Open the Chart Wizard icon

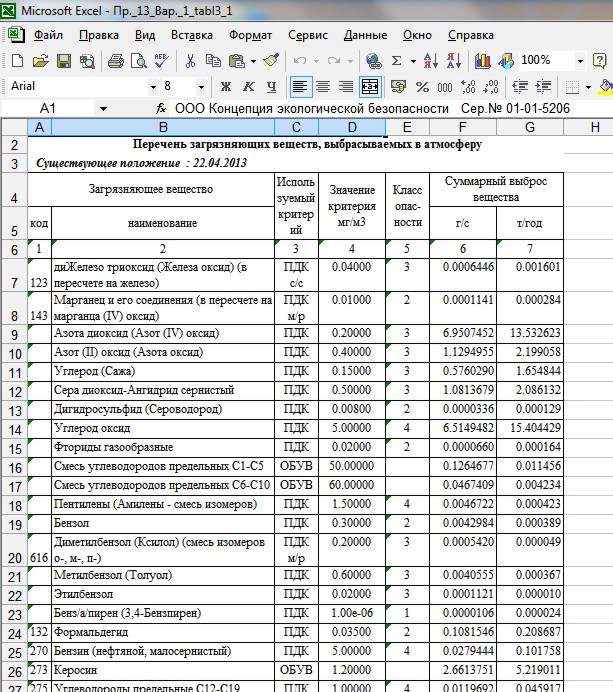point(484,61)
